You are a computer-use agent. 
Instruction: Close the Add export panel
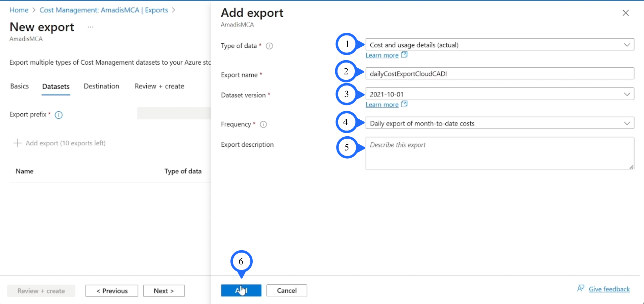625,13
